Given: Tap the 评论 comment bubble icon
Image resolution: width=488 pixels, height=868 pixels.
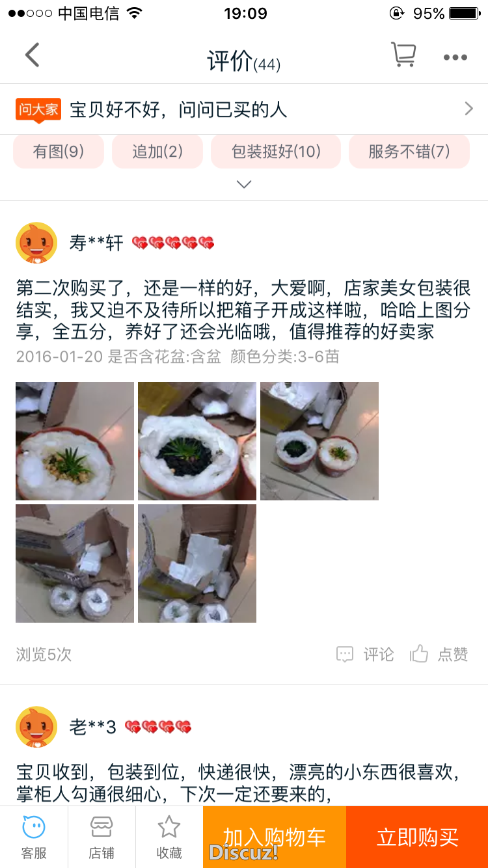Looking at the screenshot, I should point(345,654).
